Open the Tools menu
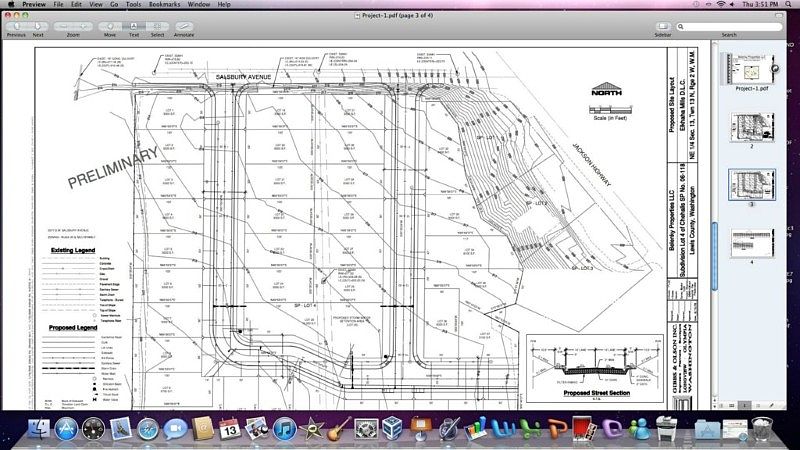The height and width of the screenshot is (450, 800). click(133, 4)
